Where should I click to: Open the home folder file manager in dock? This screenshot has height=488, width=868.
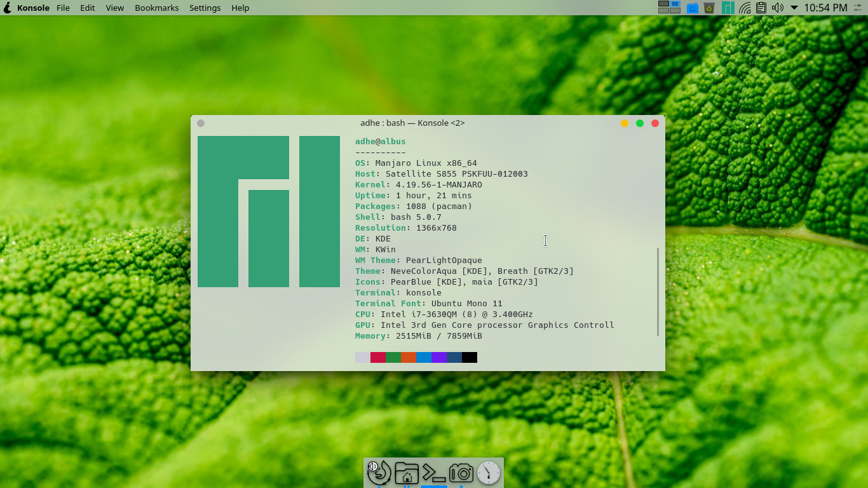(407, 473)
